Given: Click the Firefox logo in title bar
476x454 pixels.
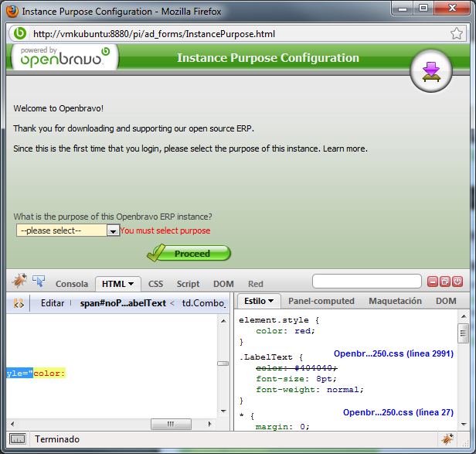Looking at the screenshot, I should [12, 12].
